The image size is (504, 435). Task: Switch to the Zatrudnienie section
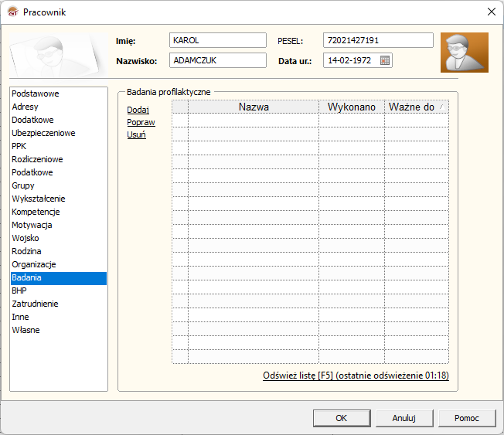(x=35, y=304)
